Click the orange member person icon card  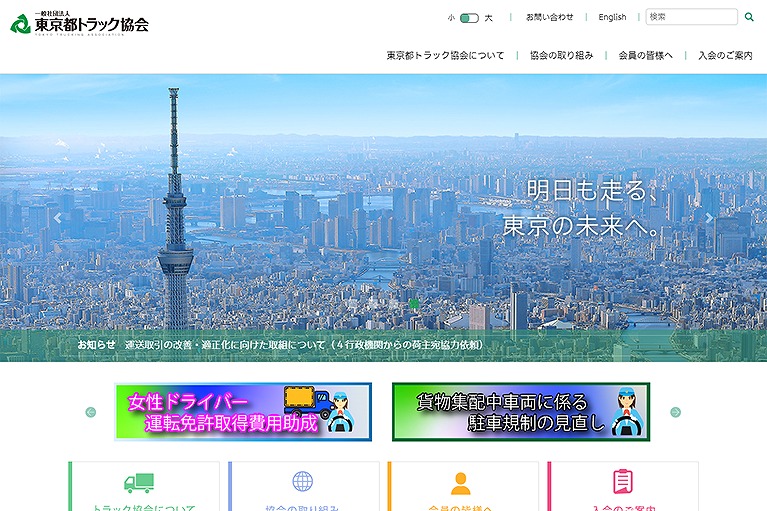463,486
